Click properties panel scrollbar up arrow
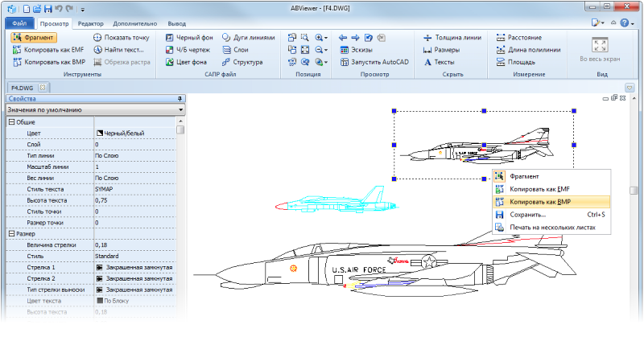This screenshot has height=341, width=644. click(180, 121)
